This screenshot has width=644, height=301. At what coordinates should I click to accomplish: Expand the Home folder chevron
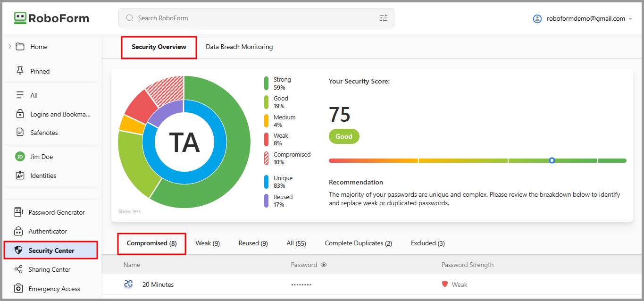10,46
